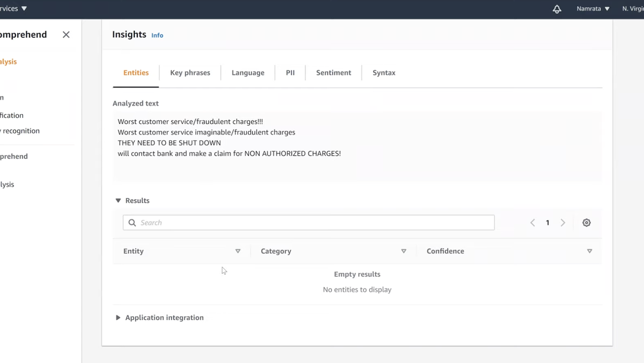The height and width of the screenshot is (363, 644).
Task: Switch to the Key phrases tab
Action: pos(190,73)
